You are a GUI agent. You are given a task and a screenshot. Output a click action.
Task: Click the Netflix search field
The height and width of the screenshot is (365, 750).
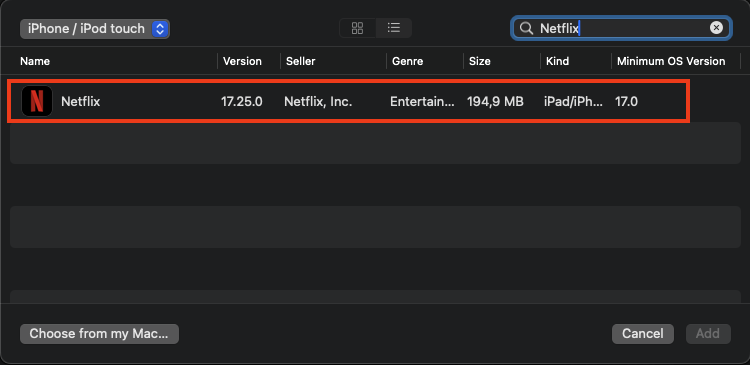point(621,28)
